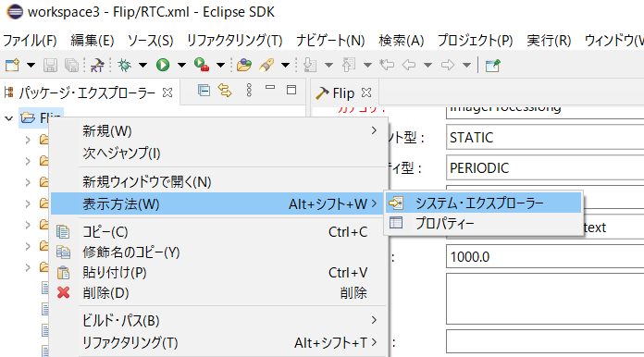Choose 次へジャンプ(I) in the context menu
The image size is (644, 357).
[x=218, y=153]
